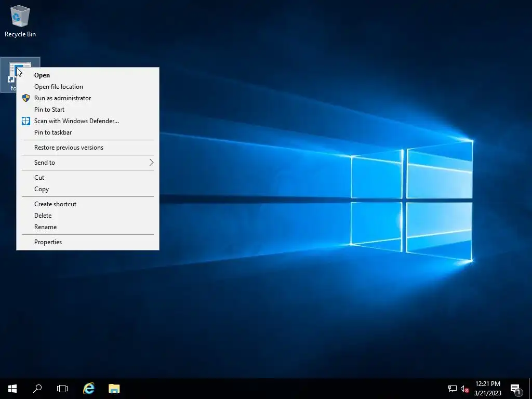This screenshot has height=399, width=532.
Task: Open File Explorer from taskbar
Action: coord(114,389)
